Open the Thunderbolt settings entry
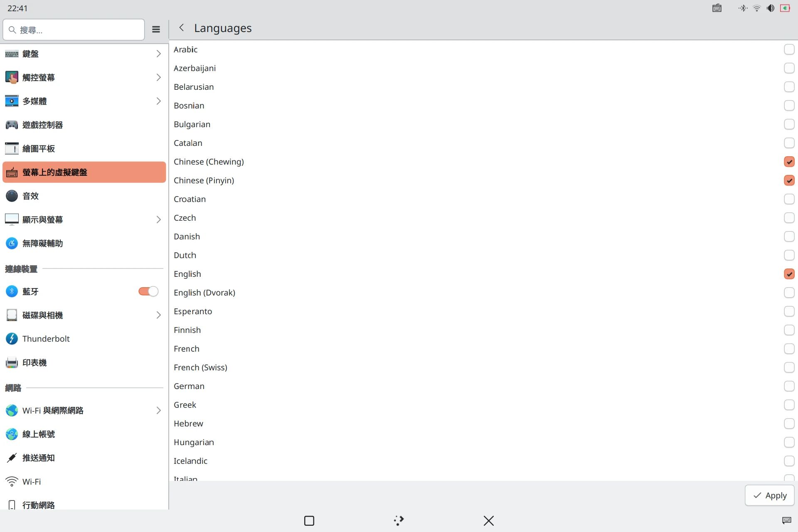Image resolution: width=798 pixels, height=532 pixels. pos(46,339)
